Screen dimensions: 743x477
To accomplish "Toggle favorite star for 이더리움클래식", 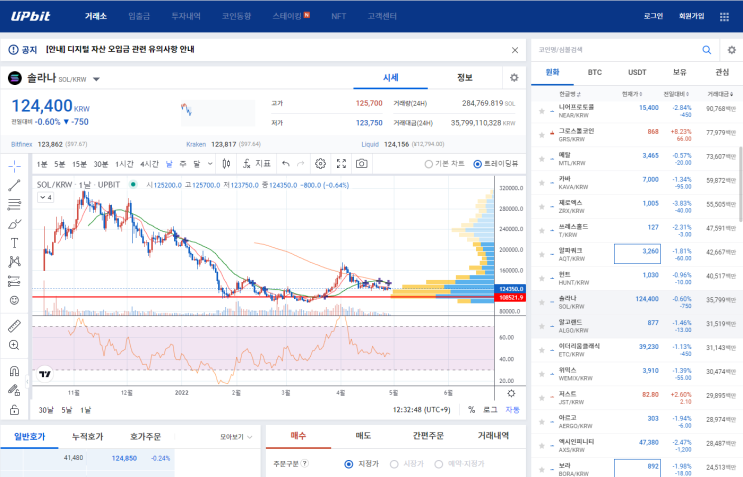I will click(542, 350).
